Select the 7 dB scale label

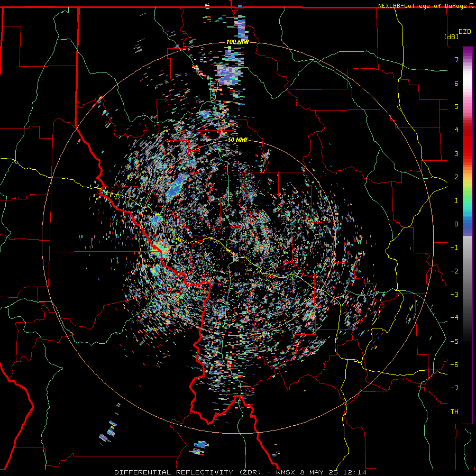[456, 59]
